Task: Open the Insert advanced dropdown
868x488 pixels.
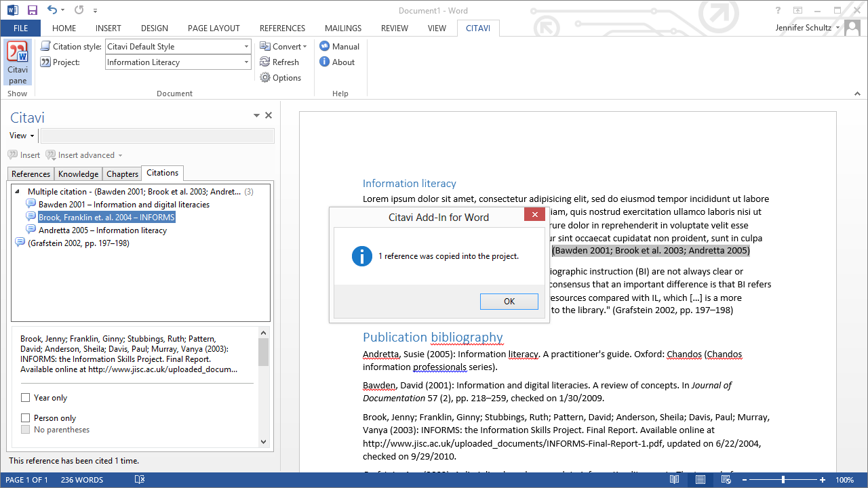Action: click(x=84, y=155)
